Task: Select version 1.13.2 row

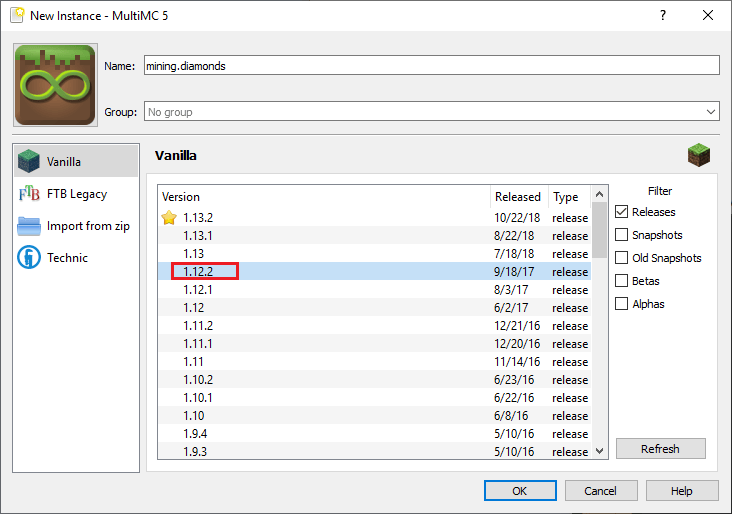Action: pyautogui.click(x=375, y=218)
